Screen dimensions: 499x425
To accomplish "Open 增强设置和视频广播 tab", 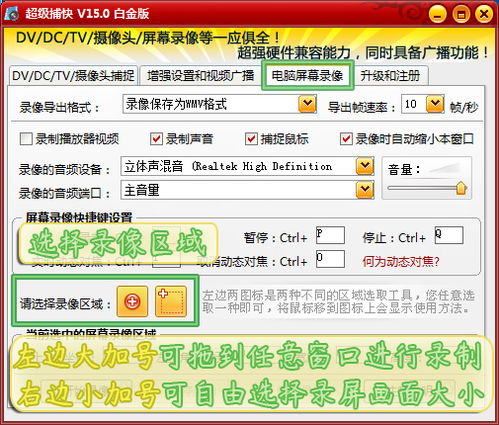I will click(201, 76).
